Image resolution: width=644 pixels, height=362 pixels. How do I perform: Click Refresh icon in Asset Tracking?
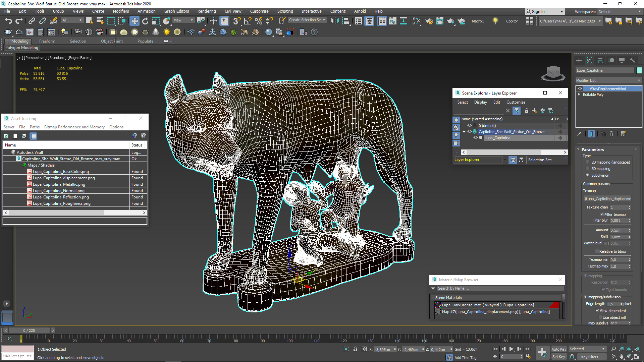click(x=6, y=136)
